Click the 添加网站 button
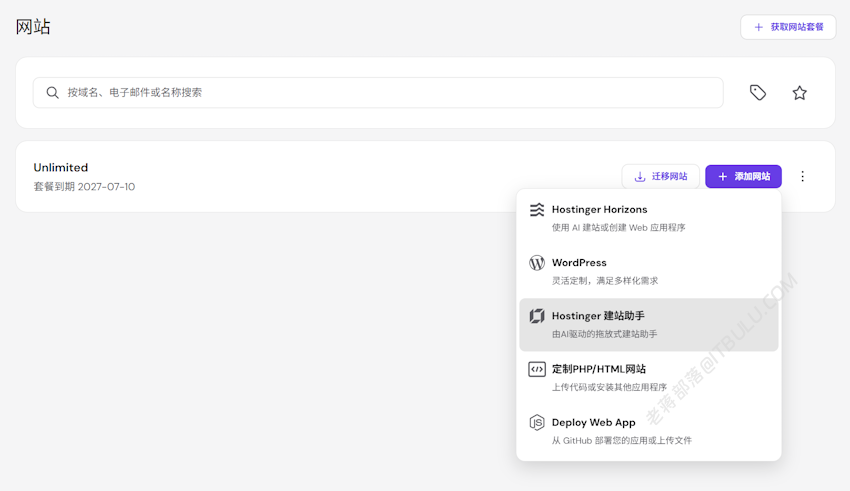This screenshot has height=491, width=850. (743, 177)
